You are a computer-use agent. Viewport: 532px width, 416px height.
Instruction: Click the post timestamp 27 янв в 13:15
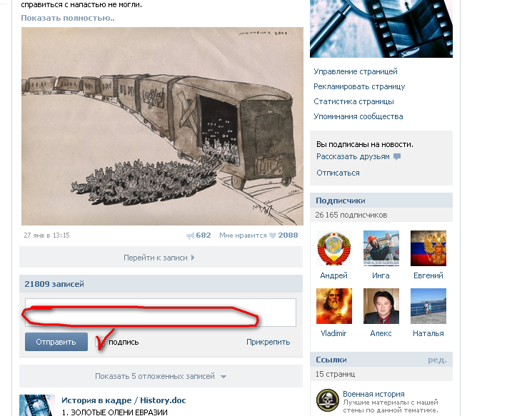tap(46, 235)
